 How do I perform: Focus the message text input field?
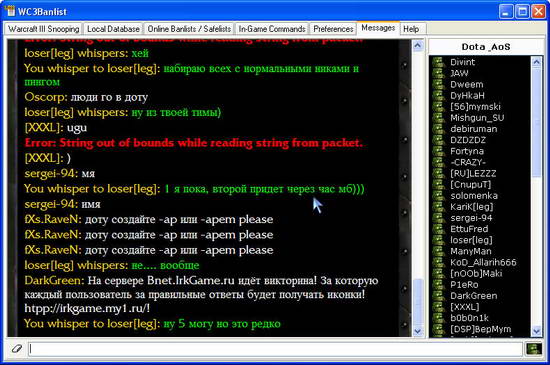point(275,349)
